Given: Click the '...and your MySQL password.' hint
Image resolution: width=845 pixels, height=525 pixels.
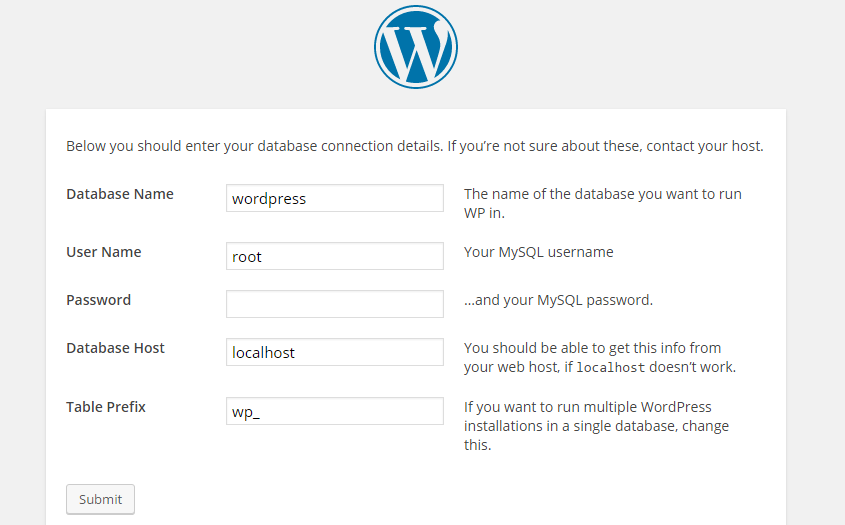Looking at the screenshot, I should pos(558,300).
